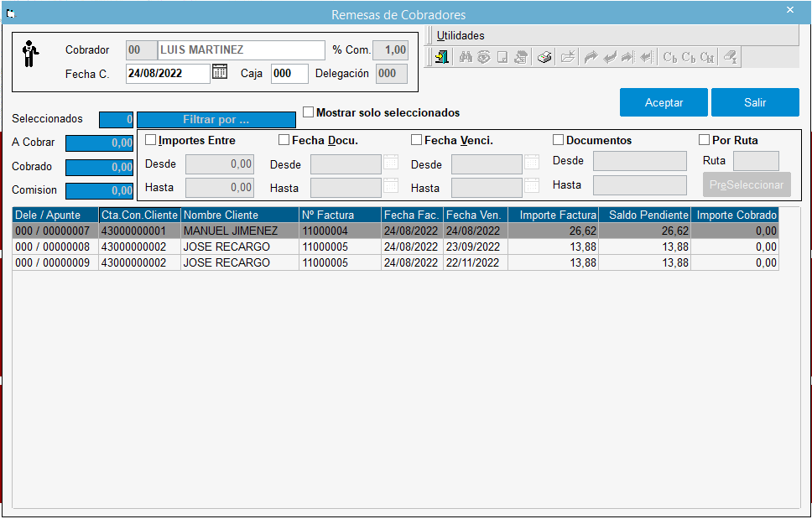Click the Cta.Con.Cliente column header
812x519 pixels.
(140, 215)
